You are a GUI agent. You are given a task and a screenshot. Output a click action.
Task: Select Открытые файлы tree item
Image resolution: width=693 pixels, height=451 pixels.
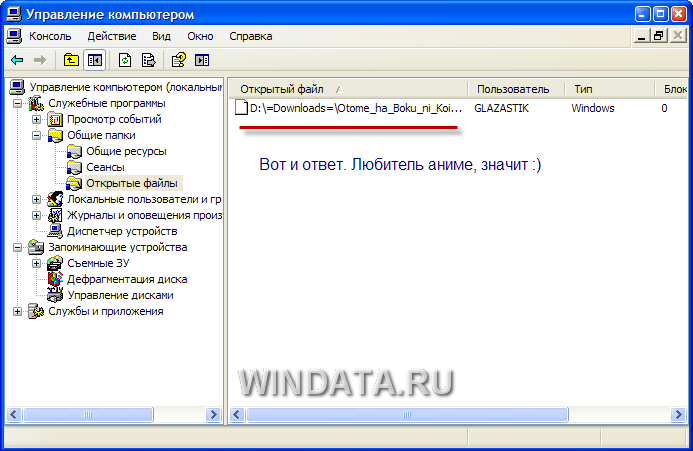pos(132,183)
